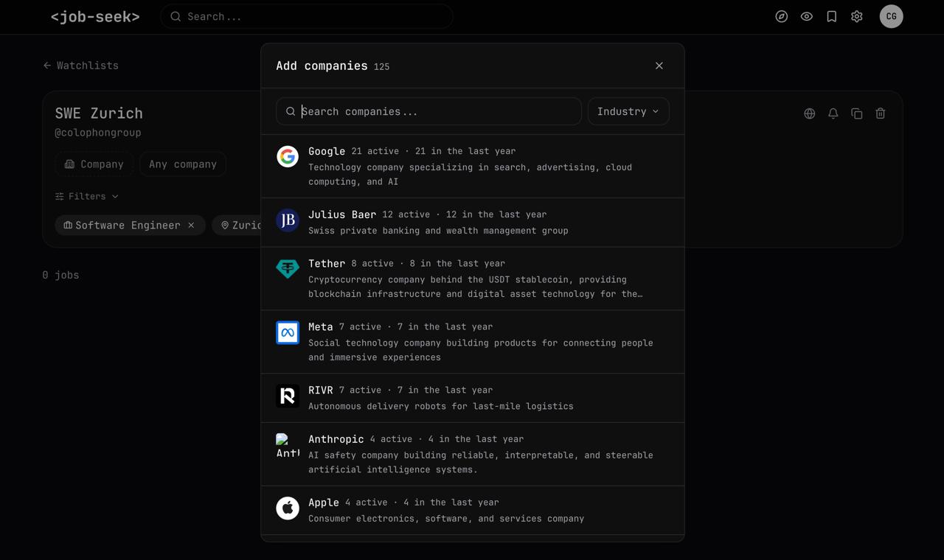Select the Google company name
Image resolution: width=944 pixels, height=560 pixels.
click(x=327, y=151)
